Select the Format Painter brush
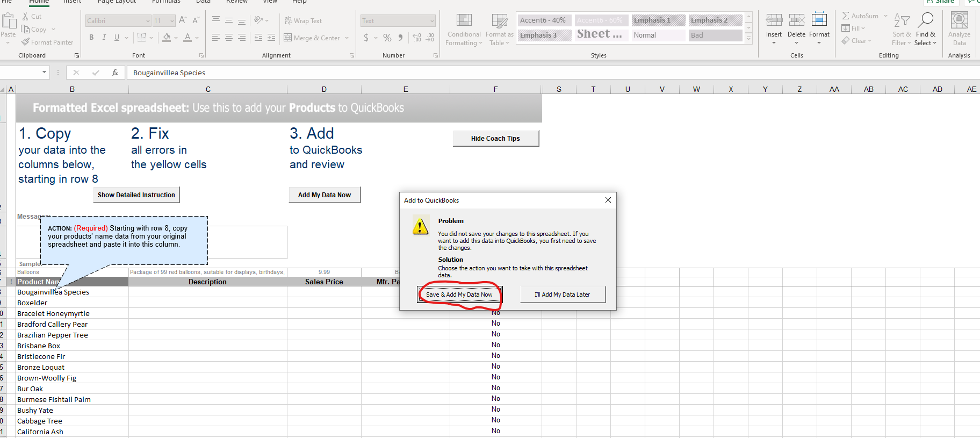This screenshot has width=980, height=438. tap(25, 42)
